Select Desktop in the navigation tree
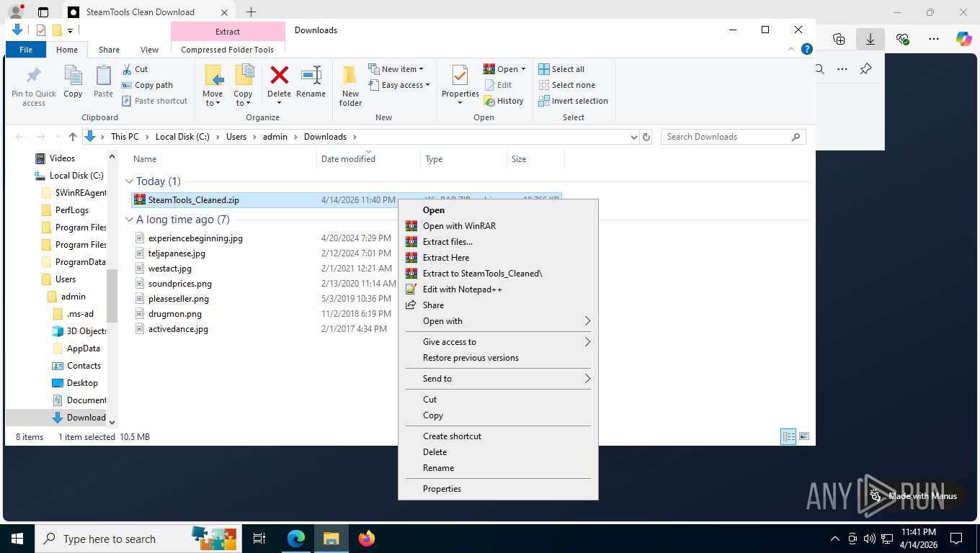The height and width of the screenshot is (553, 980). point(82,383)
